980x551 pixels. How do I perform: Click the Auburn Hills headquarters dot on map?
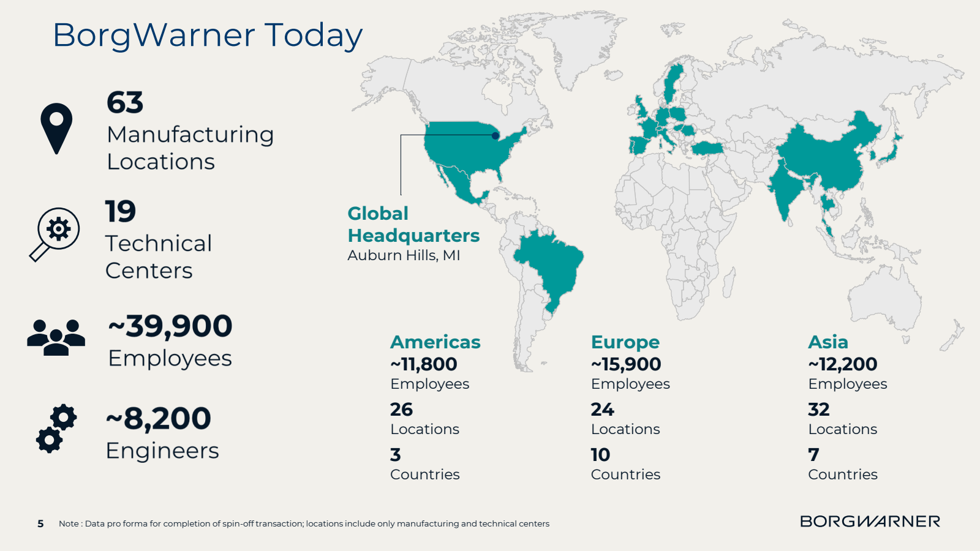[496, 135]
